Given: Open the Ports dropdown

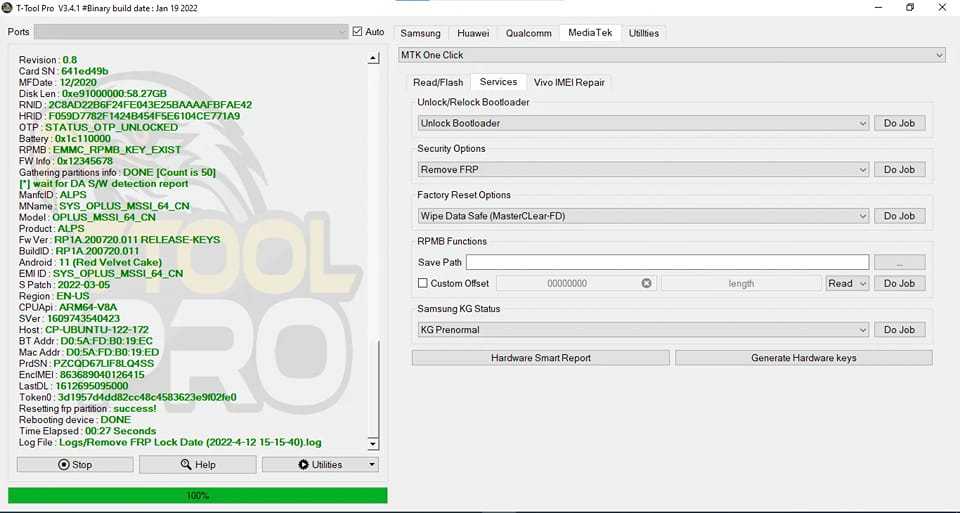Looking at the screenshot, I should [x=191, y=32].
